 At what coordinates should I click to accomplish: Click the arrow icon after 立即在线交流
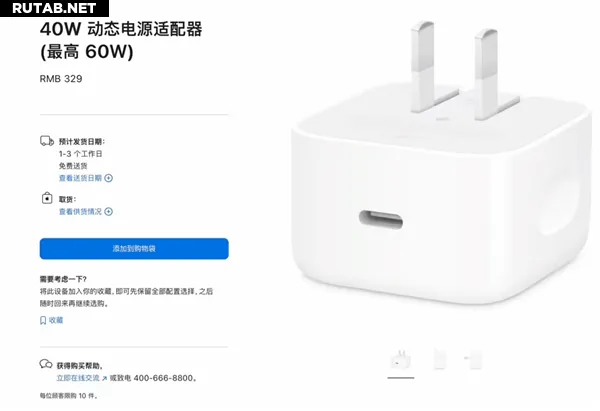[104, 378]
